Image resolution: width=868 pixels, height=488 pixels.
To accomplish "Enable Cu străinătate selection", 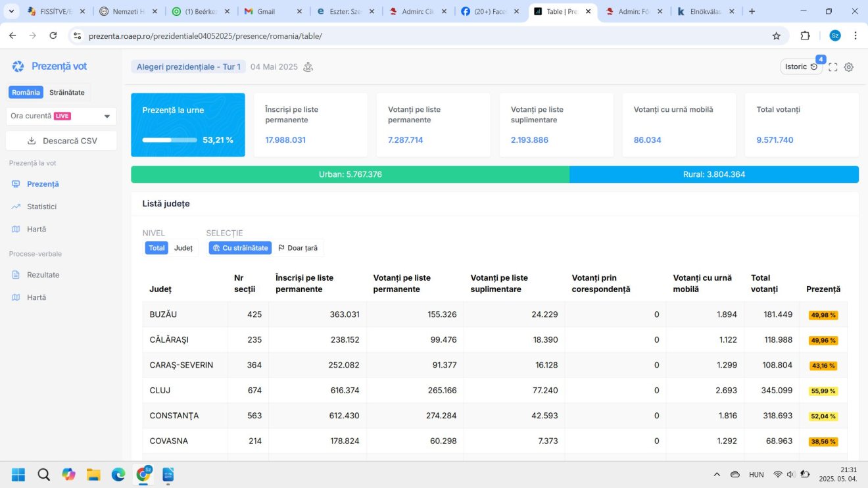I will pyautogui.click(x=240, y=248).
